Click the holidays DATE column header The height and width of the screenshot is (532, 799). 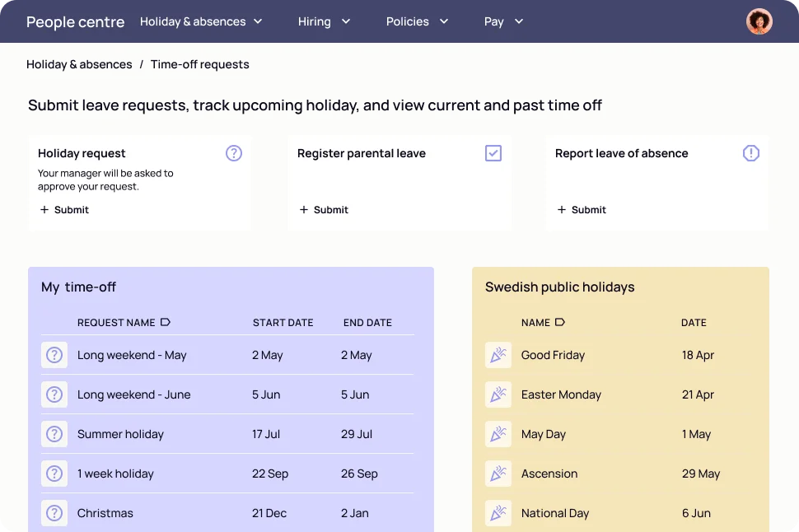(x=694, y=323)
